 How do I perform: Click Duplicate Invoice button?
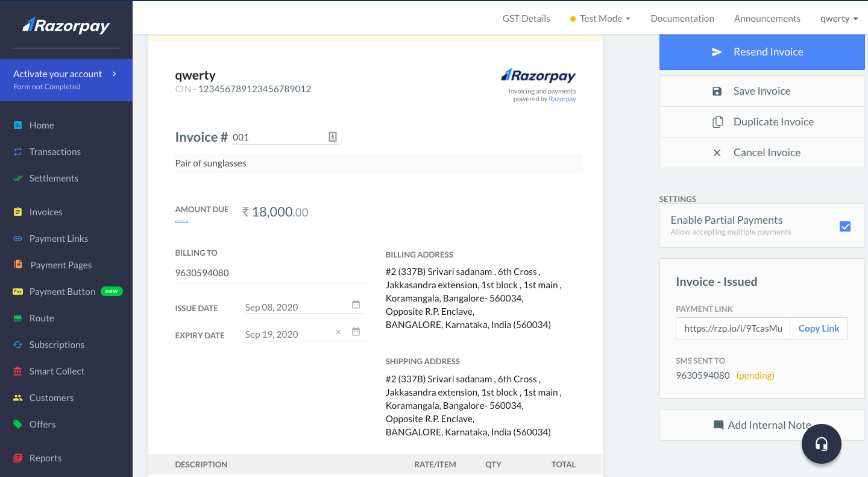point(762,122)
